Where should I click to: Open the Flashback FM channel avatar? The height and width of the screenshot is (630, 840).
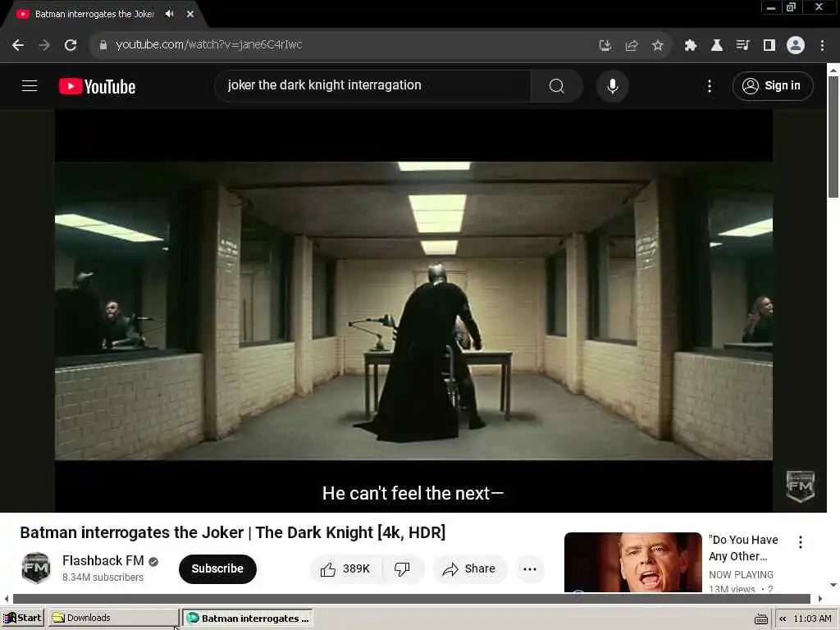tap(36, 568)
